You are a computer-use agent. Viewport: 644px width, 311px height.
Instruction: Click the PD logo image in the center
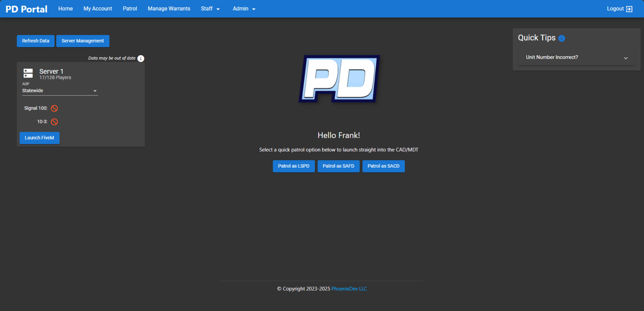tap(338, 79)
